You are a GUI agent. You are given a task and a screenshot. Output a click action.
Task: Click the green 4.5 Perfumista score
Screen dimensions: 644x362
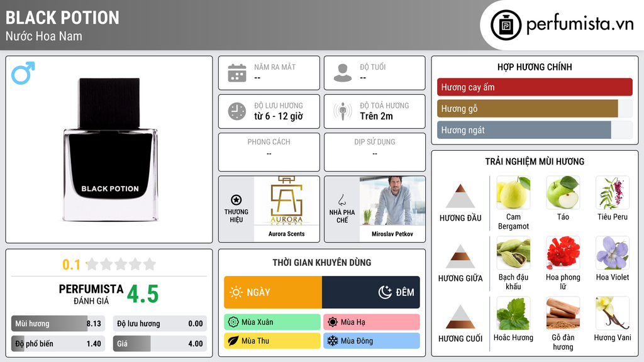pyautogui.click(x=143, y=294)
